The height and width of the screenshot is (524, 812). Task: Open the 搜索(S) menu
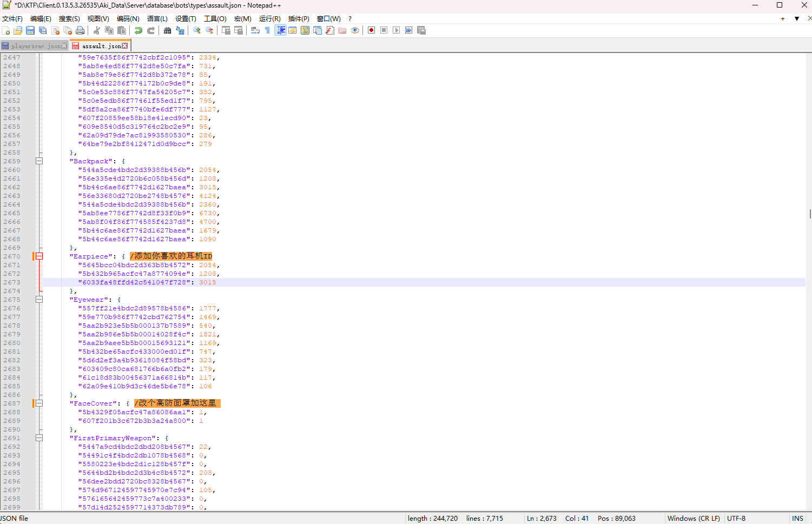point(69,18)
